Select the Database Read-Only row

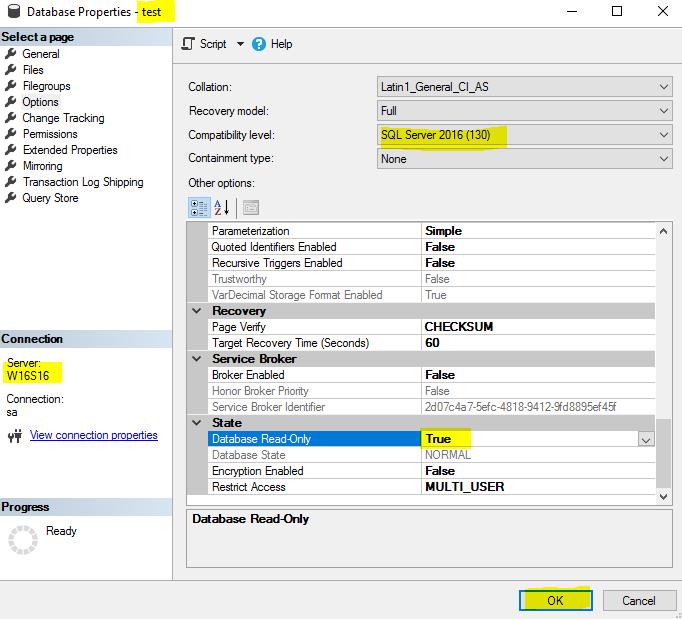click(x=431, y=439)
